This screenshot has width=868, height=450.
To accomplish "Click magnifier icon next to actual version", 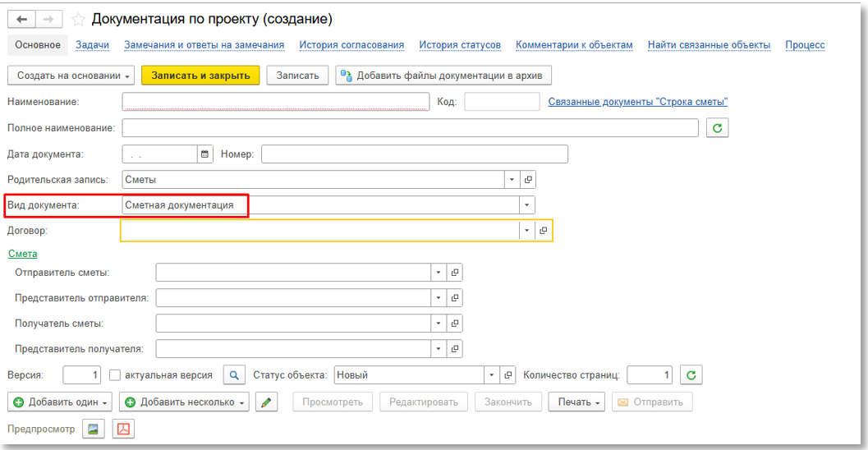I will 234,375.
